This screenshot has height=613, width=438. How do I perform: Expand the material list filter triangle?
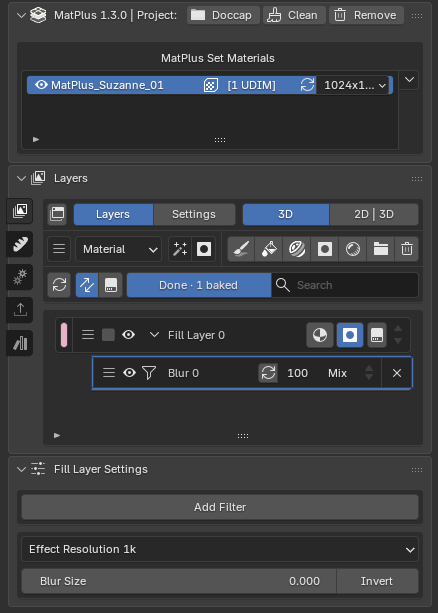[x=36, y=139]
